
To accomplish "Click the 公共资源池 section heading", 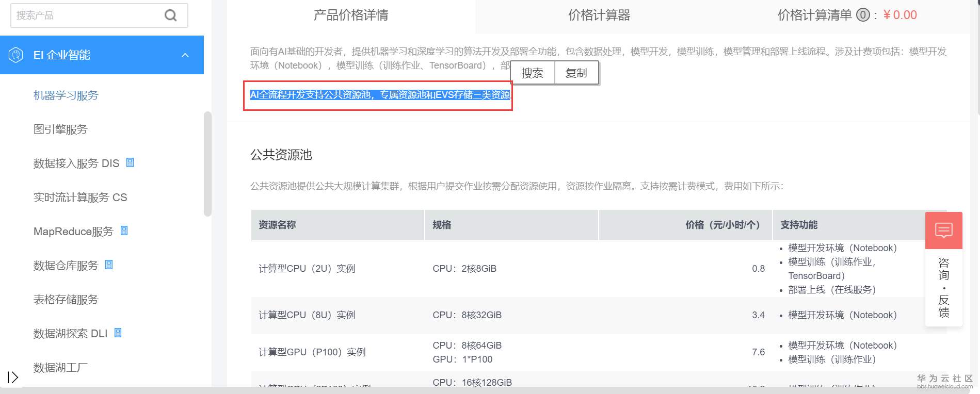I will [x=281, y=155].
